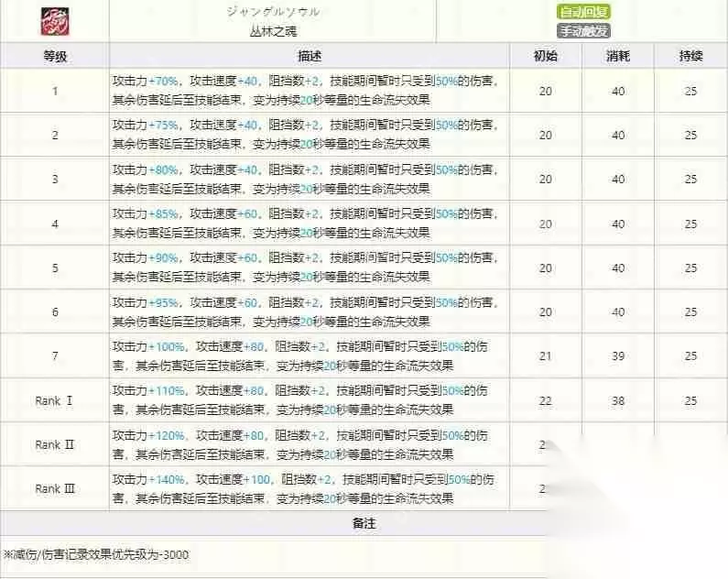Image resolution: width=728 pixels, height=579 pixels.
Task: Click cost value 40 in level 2 row
Action: (618, 135)
